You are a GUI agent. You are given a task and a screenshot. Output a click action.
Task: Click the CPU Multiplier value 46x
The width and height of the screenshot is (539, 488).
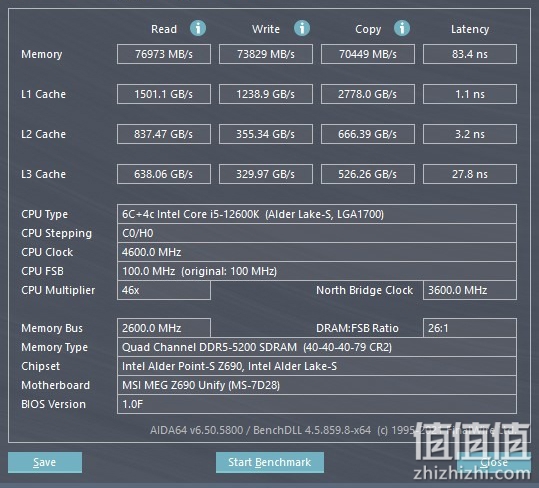click(164, 290)
